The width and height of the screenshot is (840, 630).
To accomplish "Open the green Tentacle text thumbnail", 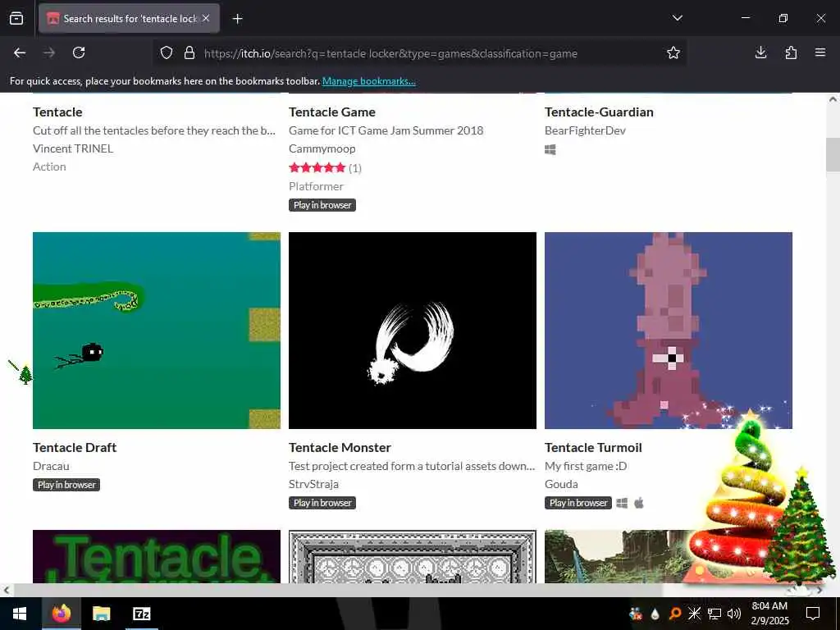I will point(157,556).
